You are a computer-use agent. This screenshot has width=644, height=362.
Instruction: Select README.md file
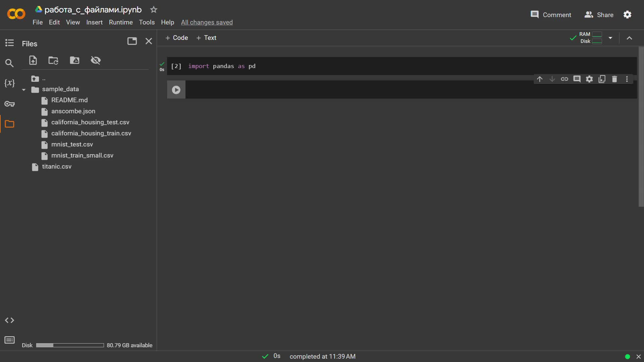69,100
